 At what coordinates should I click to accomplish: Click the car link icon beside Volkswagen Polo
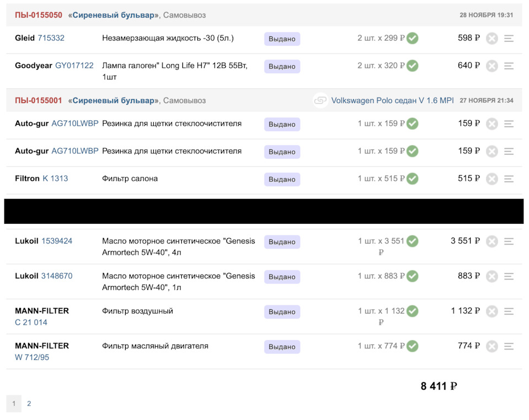(x=320, y=101)
